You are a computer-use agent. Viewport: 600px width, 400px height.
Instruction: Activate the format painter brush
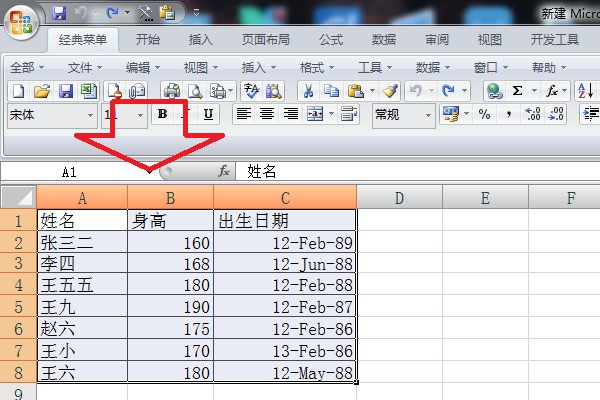390,91
